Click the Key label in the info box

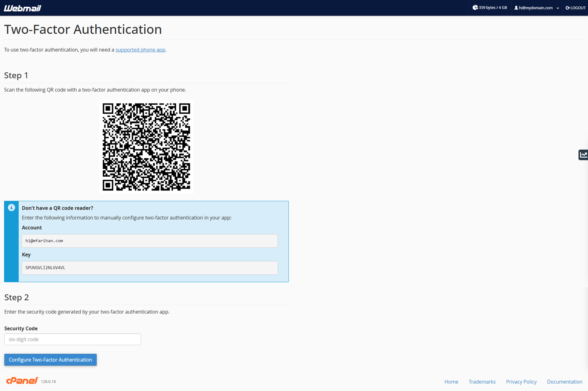point(26,255)
